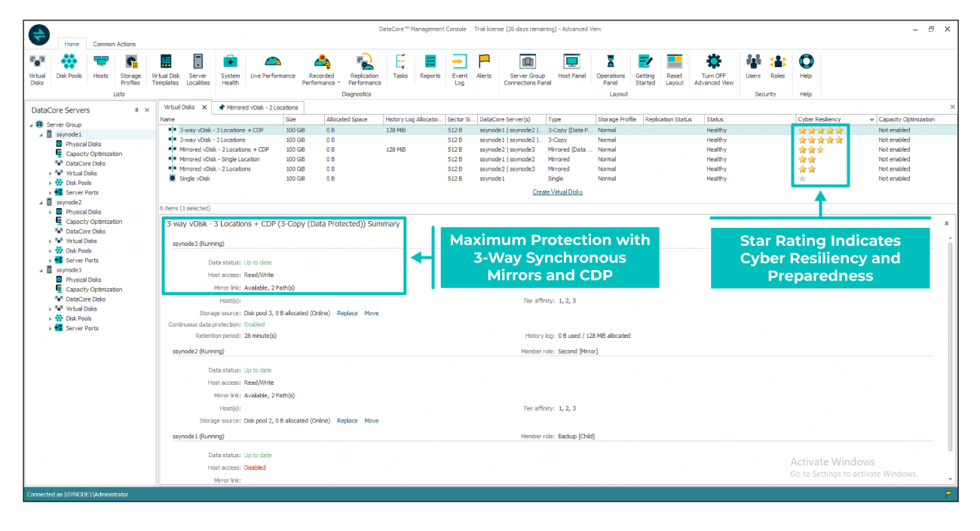The width and height of the screenshot is (980, 531).
Task: Click the Create Virtual Disks link
Action: click(558, 192)
